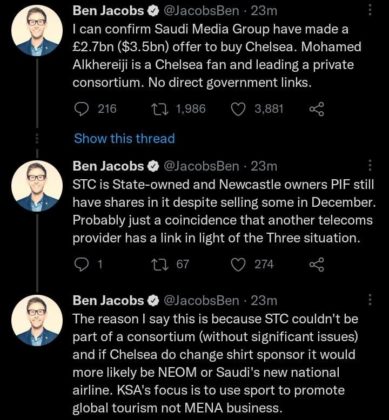The image size is (389, 420).
Task: Open @JacobsBen handle on third tweet
Action: (x=201, y=300)
